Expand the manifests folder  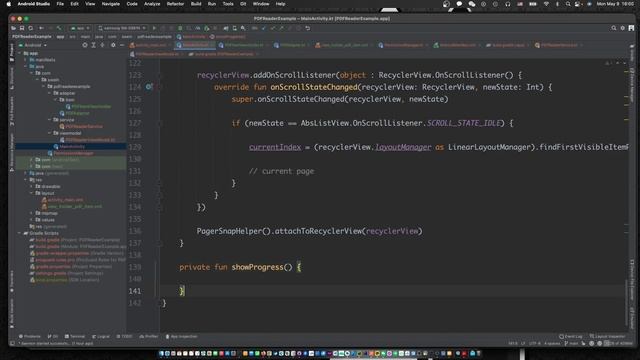26,60
